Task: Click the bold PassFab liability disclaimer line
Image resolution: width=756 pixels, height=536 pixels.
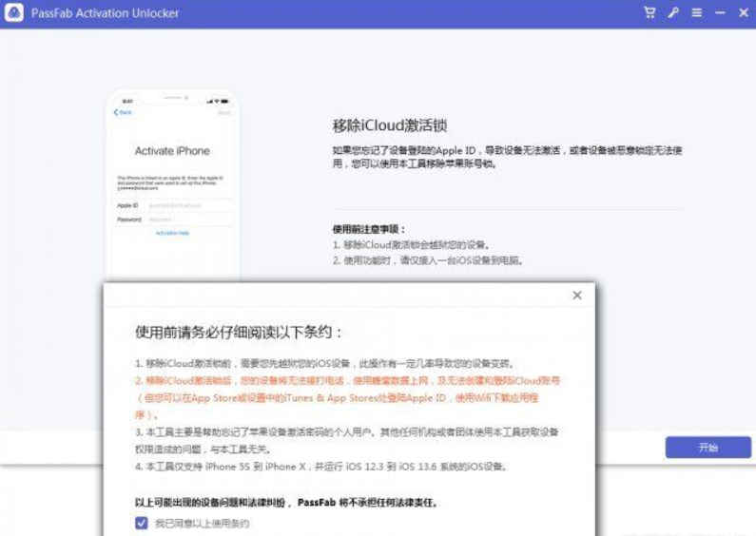Action: [286, 503]
